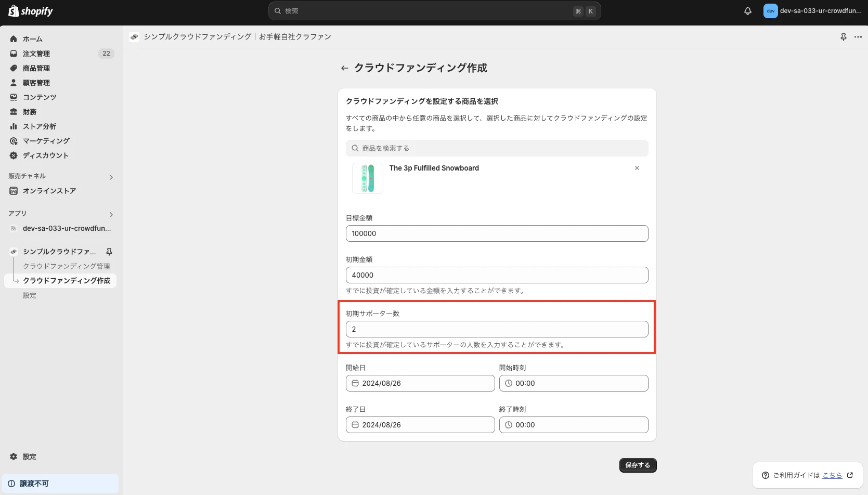Open オンラインストア from the sidebar
This screenshot has height=495, width=868.
50,191
